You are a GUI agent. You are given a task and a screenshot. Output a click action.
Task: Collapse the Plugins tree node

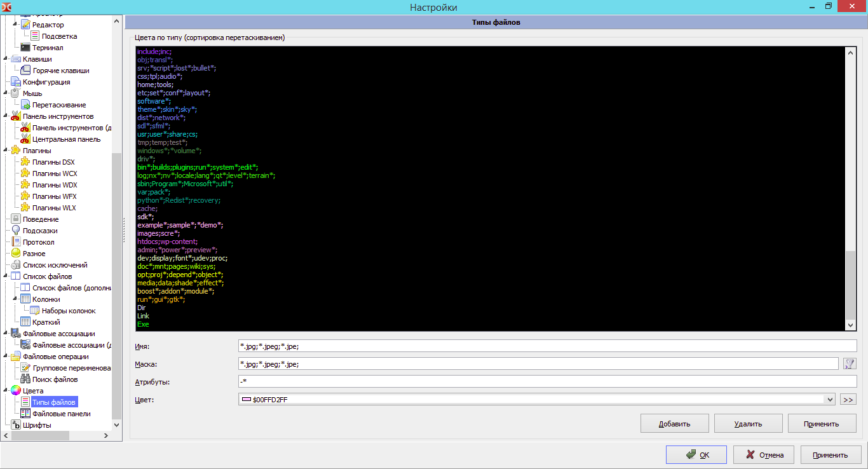pyautogui.click(x=6, y=151)
